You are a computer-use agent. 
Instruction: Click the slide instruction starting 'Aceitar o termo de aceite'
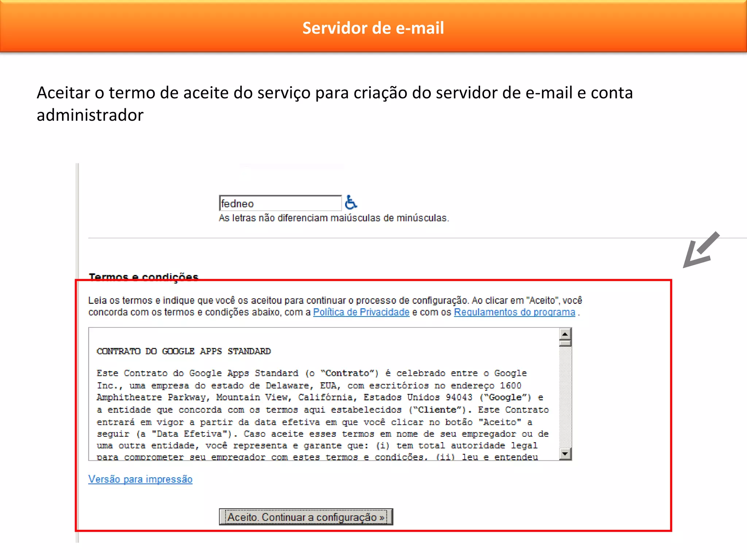334,104
